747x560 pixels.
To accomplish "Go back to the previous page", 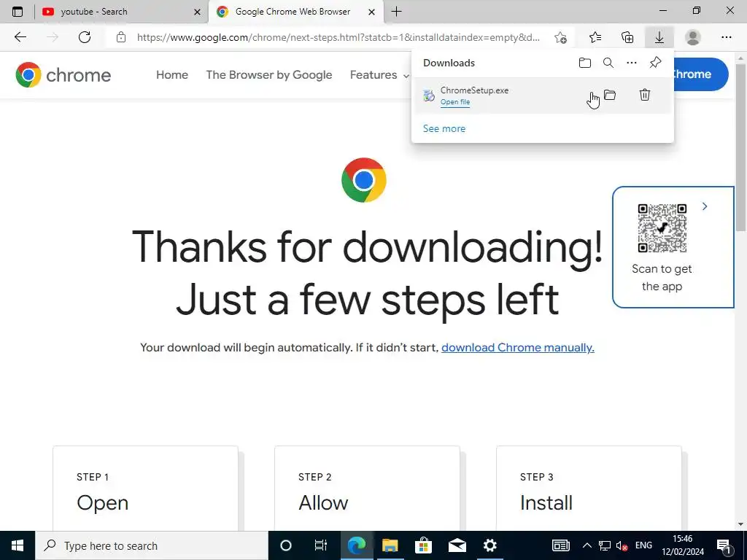I will pyautogui.click(x=20, y=37).
